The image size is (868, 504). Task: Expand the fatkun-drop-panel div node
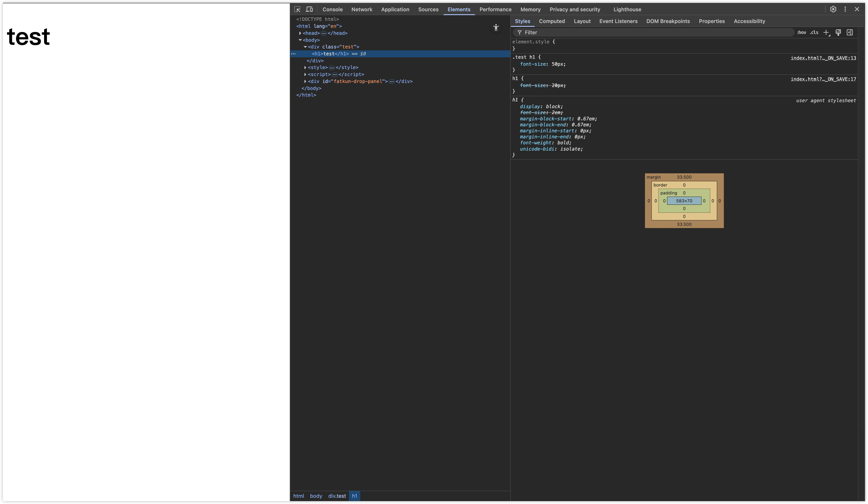tap(305, 81)
